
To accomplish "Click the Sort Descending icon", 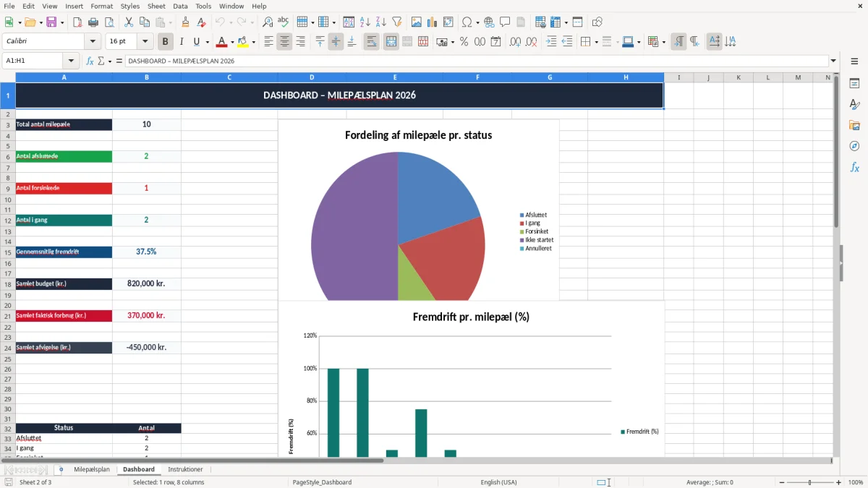I will click(380, 22).
